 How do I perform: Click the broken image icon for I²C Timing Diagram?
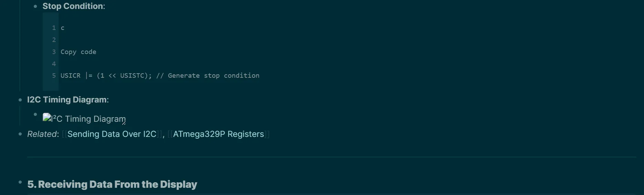point(47,118)
